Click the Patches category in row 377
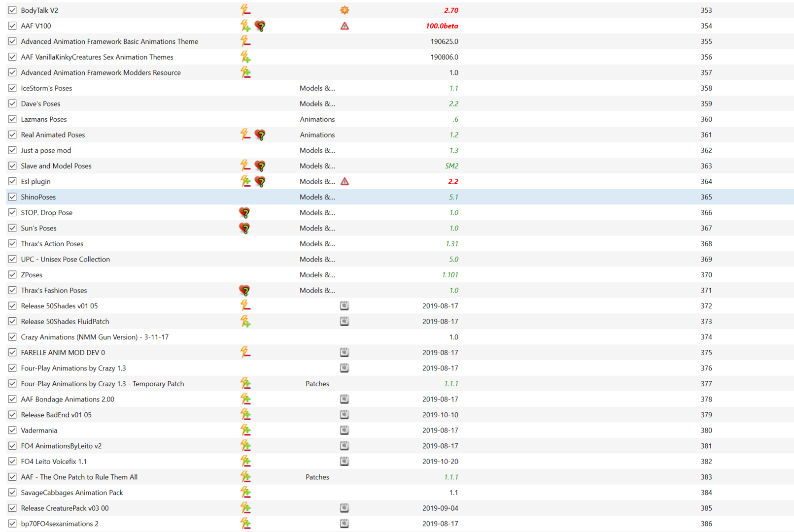The width and height of the screenshot is (794, 532). click(317, 384)
